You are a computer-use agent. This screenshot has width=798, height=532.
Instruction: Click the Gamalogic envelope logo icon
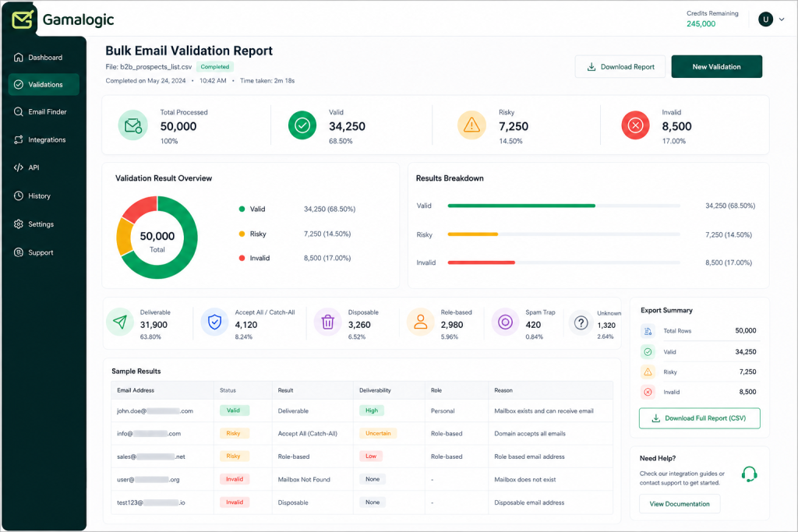click(x=23, y=19)
